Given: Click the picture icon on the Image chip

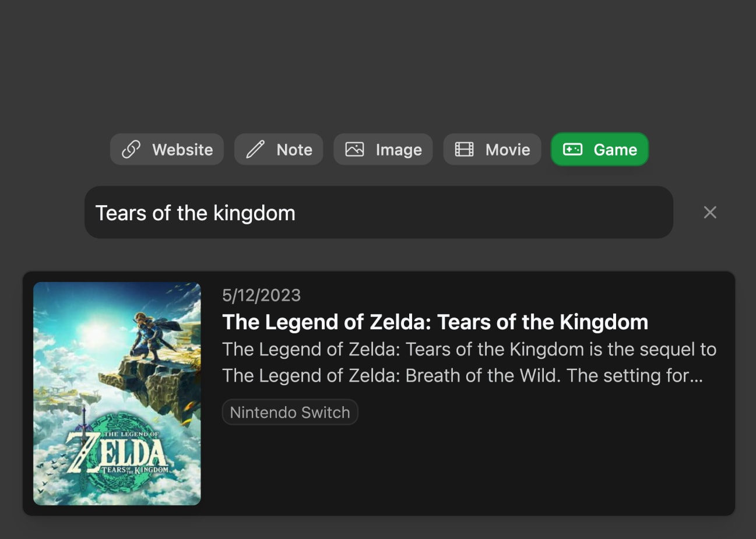Looking at the screenshot, I should pyautogui.click(x=354, y=150).
